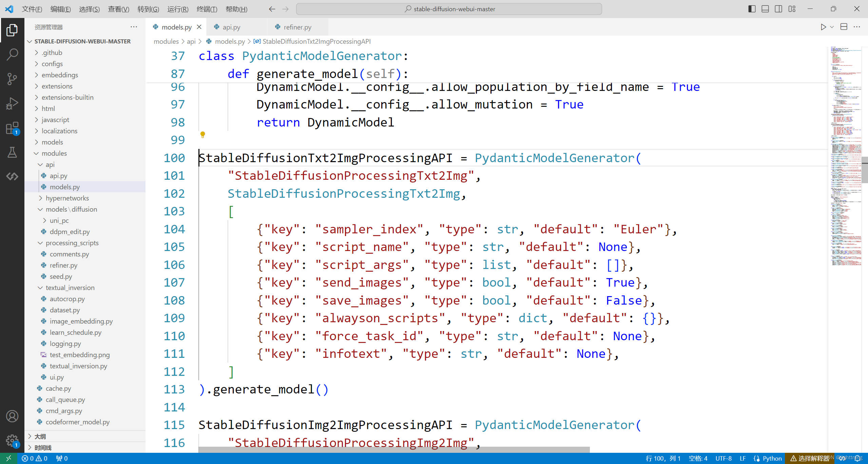Toggle the bottom panel layout button
This screenshot has height=464, width=868.
click(765, 9)
